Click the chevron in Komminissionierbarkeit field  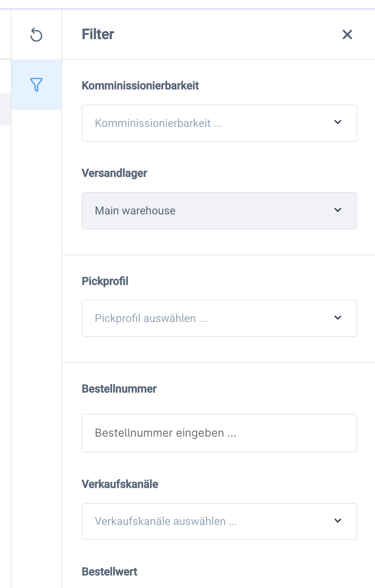click(337, 122)
